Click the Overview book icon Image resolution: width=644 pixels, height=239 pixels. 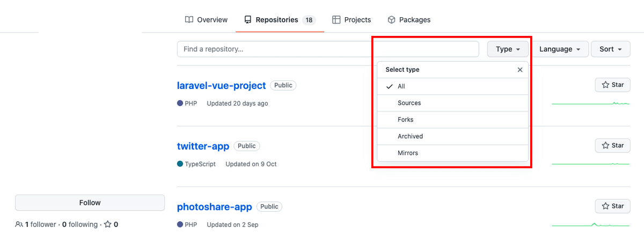(189, 20)
